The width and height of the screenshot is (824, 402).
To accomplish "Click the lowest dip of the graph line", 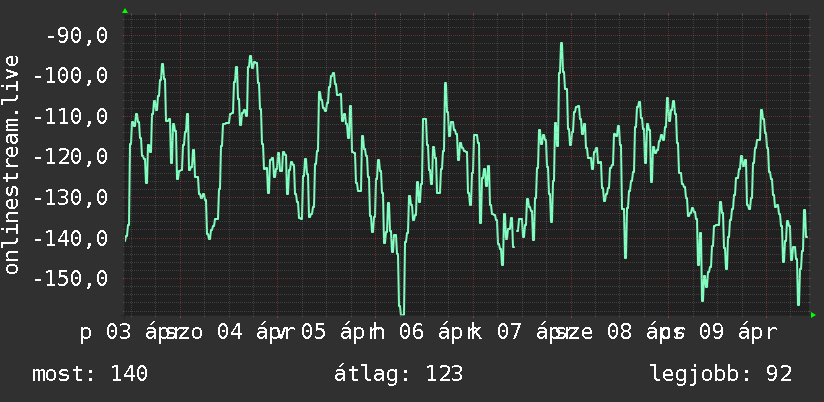I will [402, 313].
